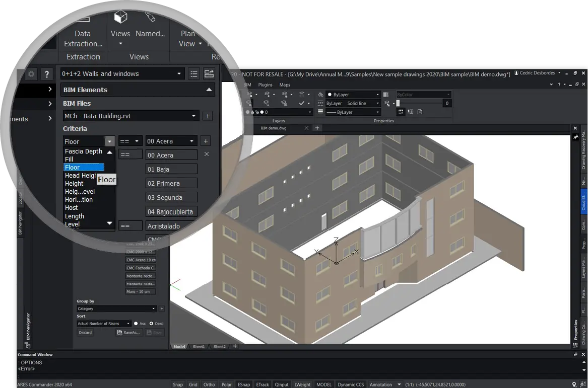Switch to the BIM demo.dwg drawing tab

(x=274, y=128)
